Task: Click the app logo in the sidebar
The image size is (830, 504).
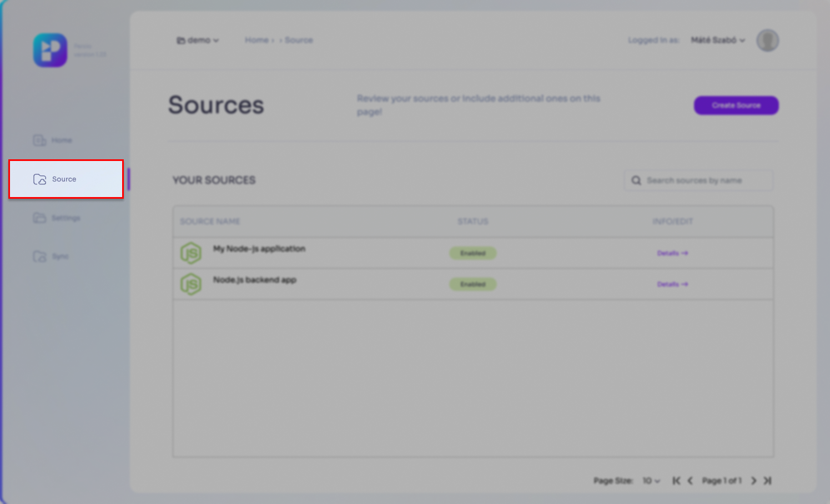Action: [50, 50]
